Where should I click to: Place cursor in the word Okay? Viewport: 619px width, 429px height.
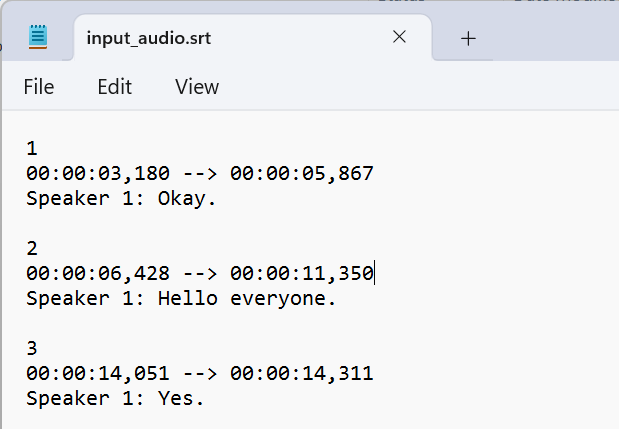(187, 199)
